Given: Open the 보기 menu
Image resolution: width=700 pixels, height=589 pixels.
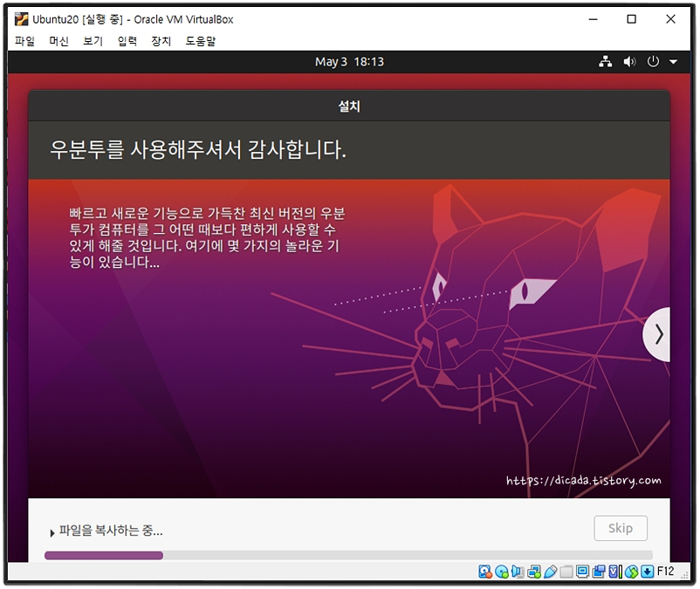Looking at the screenshot, I should (93, 41).
